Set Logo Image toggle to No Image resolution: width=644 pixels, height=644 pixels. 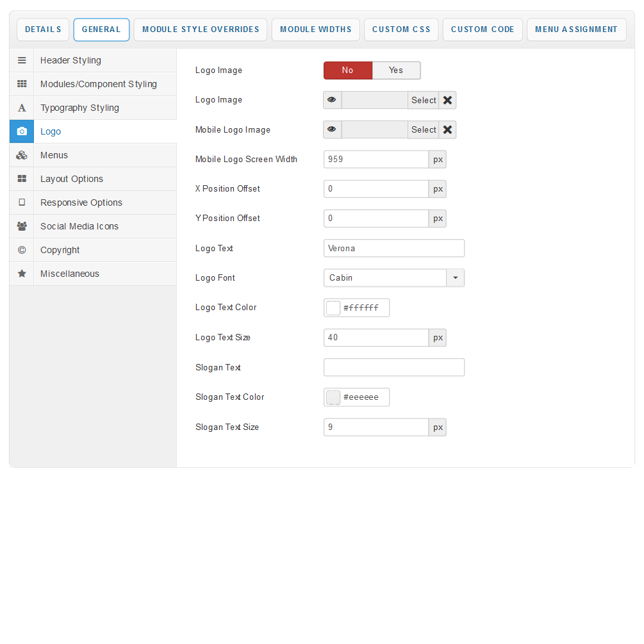tap(347, 70)
